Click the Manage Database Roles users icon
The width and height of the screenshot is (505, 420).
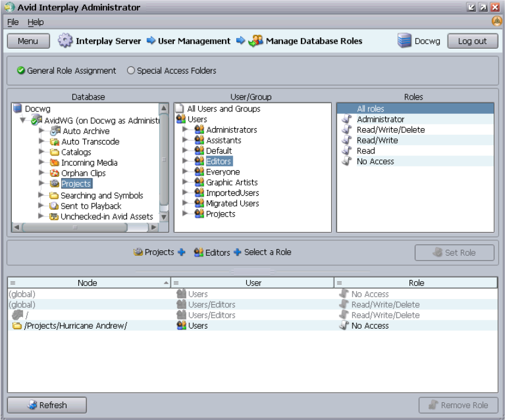(x=256, y=41)
